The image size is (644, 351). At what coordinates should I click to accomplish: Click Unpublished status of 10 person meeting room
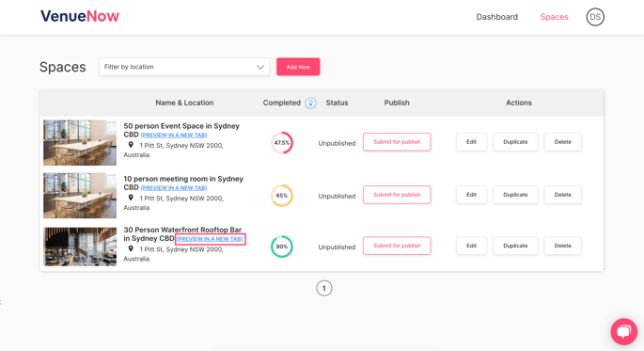(x=337, y=196)
